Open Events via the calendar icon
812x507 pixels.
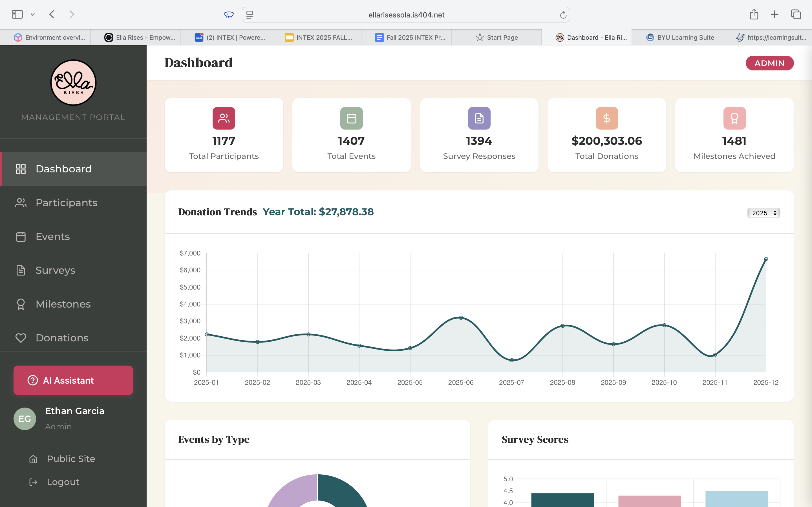[x=21, y=236]
